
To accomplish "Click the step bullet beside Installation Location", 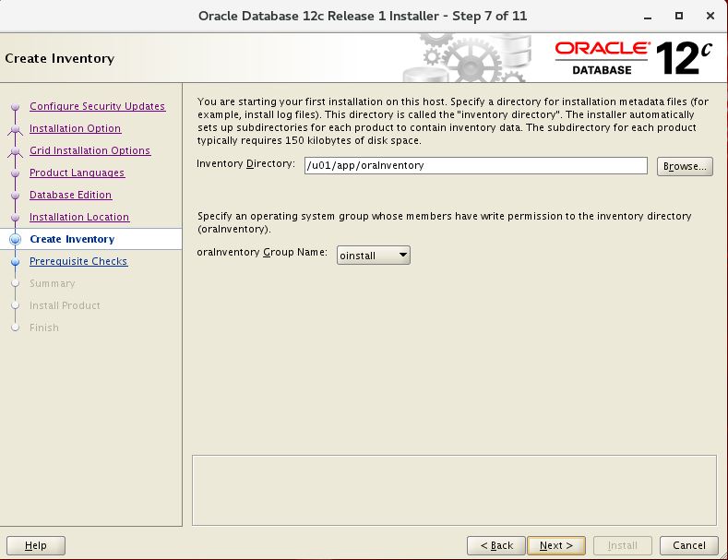I will [x=16, y=218].
